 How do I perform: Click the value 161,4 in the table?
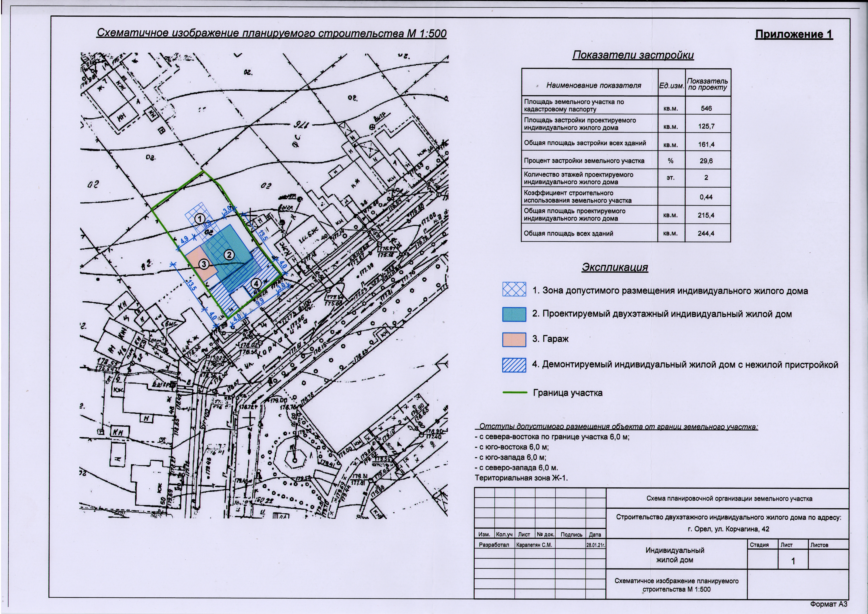click(x=706, y=144)
